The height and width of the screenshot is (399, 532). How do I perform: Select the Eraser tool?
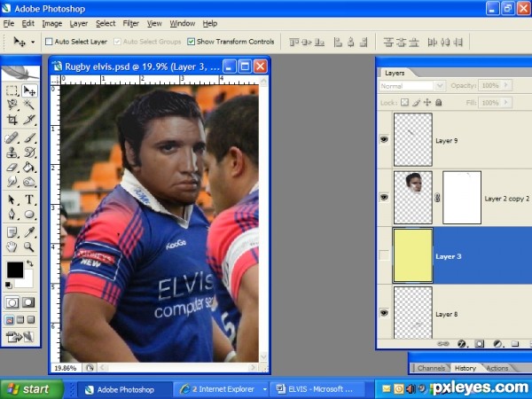click(12, 168)
